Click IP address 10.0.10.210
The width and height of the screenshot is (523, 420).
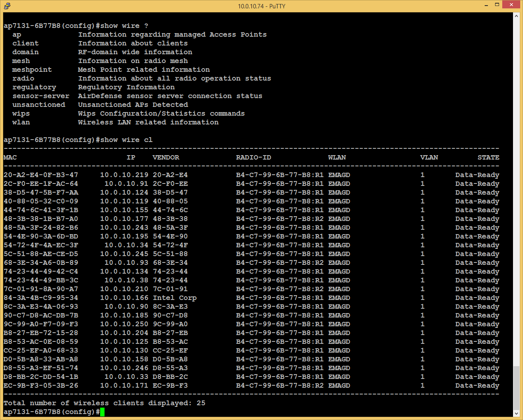124,289
